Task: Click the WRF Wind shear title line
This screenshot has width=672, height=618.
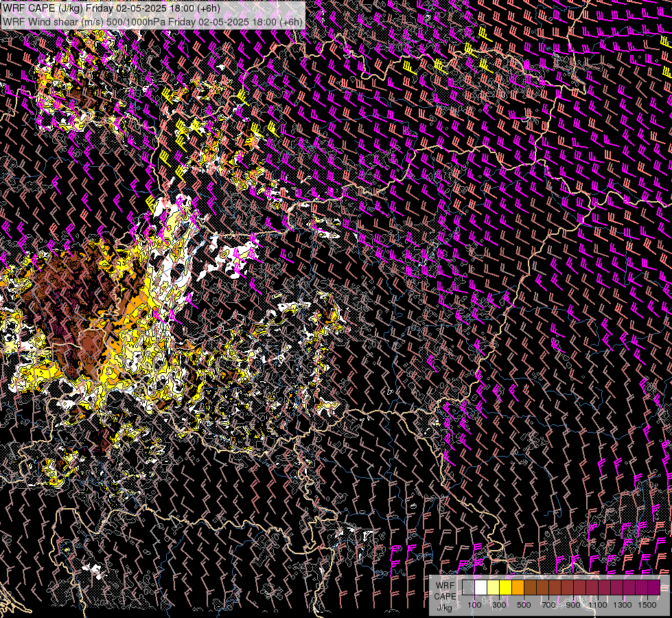Action: [x=152, y=21]
